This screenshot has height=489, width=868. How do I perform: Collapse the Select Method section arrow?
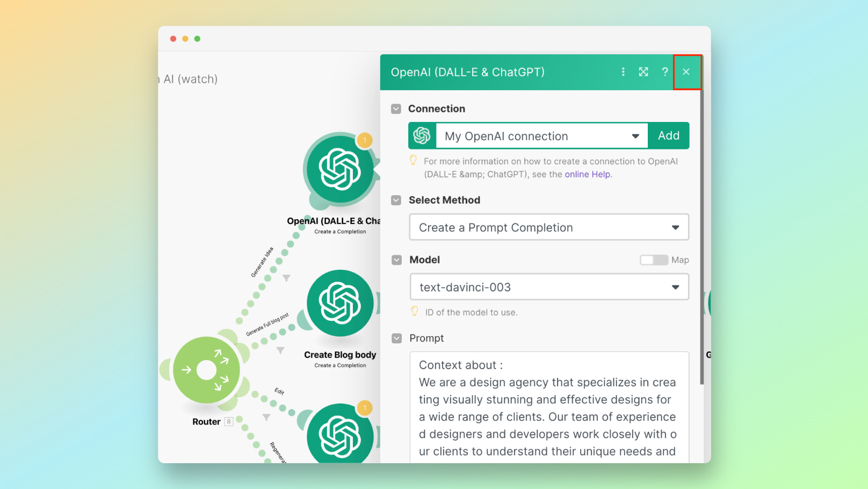tap(396, 200)
